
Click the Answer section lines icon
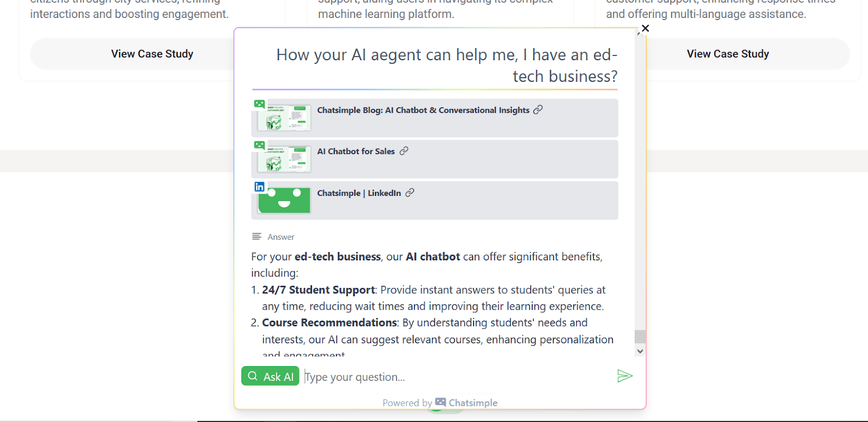(257, 236)
